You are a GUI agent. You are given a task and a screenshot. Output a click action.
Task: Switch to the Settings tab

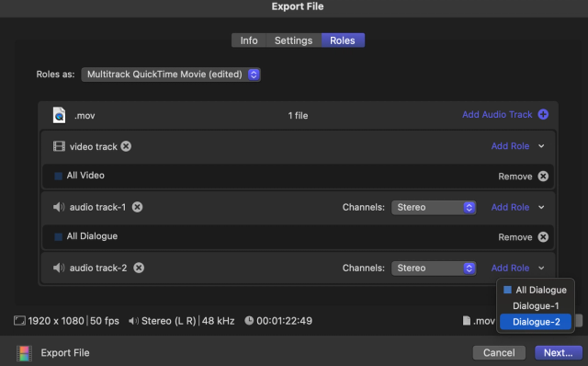(293, 40)
